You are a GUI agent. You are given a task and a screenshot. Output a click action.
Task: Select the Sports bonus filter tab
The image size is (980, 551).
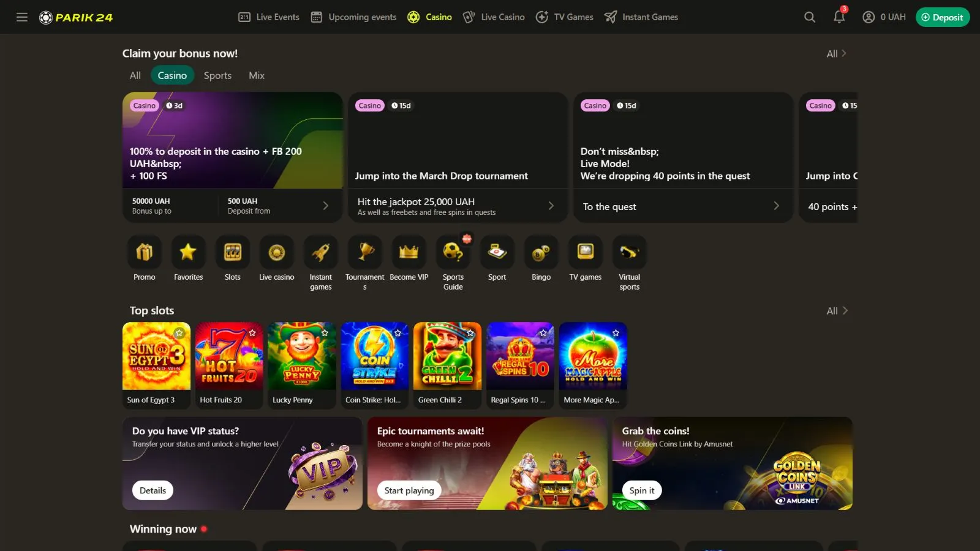click(x=217, y=75)
